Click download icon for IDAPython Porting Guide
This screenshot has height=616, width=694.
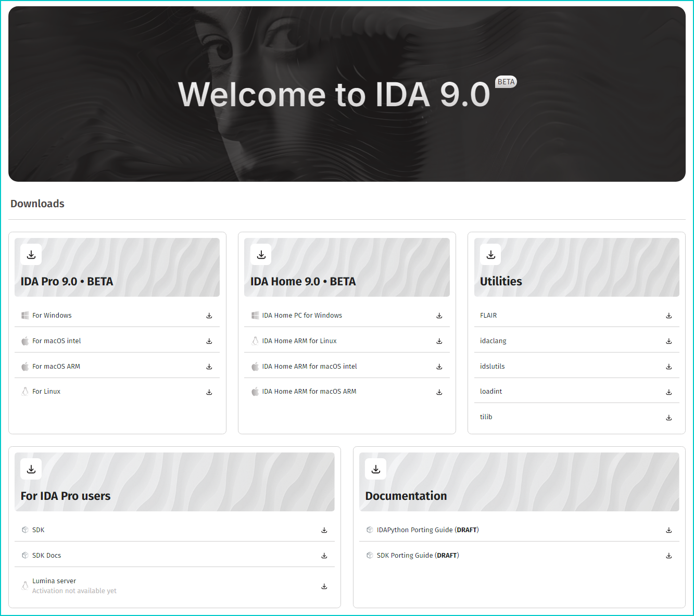(669, 530)
